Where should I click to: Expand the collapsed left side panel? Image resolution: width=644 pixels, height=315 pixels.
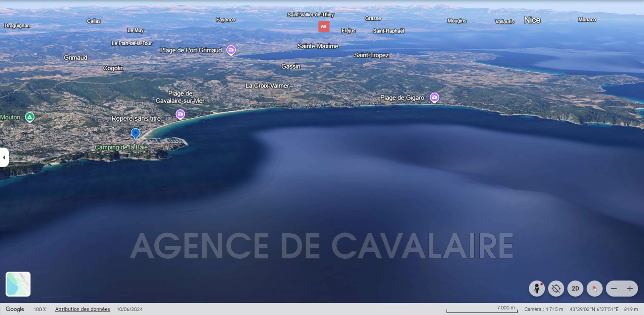[x=4, y=157]
